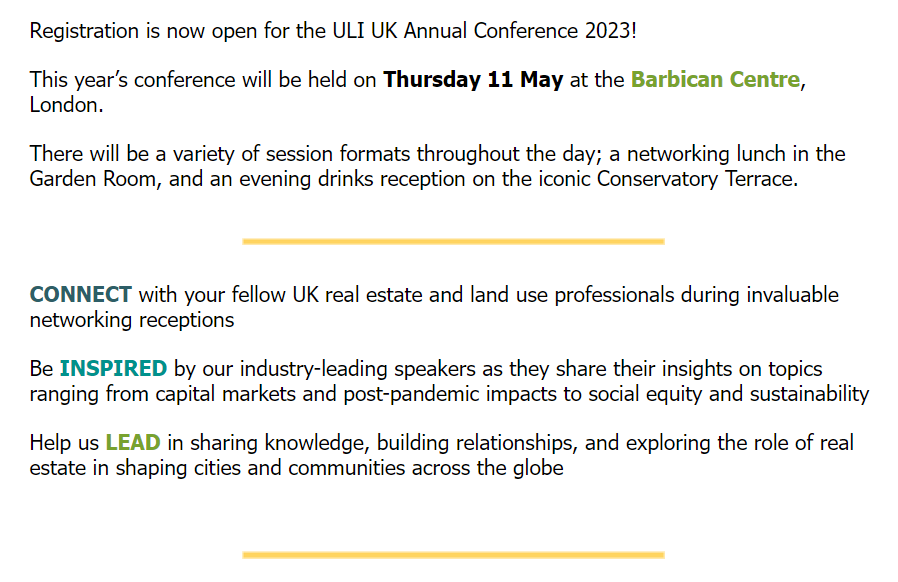Click the 'ULI UK Annual Conference 2023!' text
Image resolution: width=898 pixels, height=582 pixels.
pyautogui.click(x=466, y=30)
